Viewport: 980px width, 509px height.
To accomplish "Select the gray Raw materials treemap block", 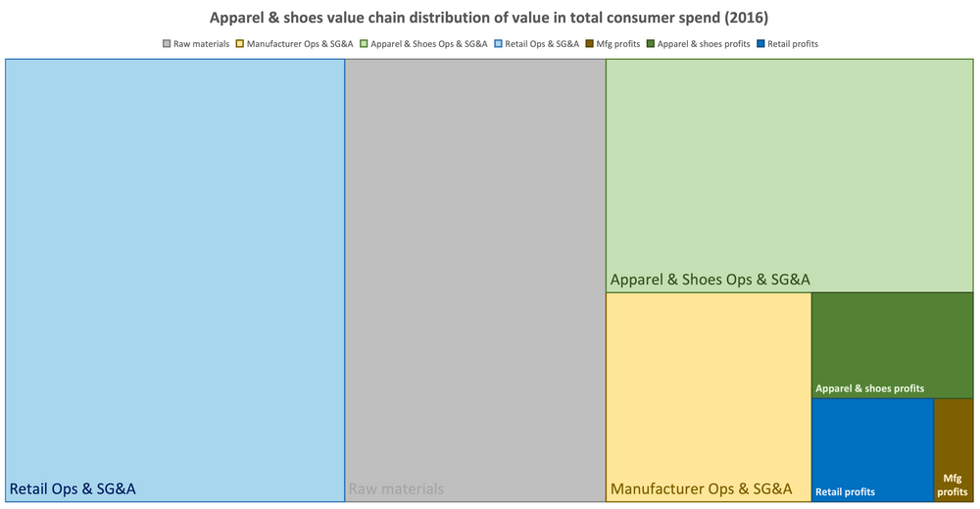I will click(475, 280).
